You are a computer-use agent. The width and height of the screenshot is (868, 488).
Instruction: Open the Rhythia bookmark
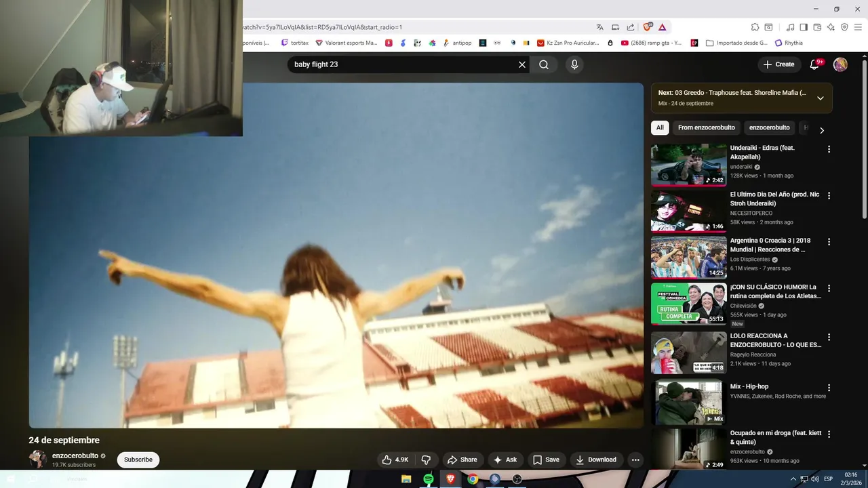tap(789, 43)
